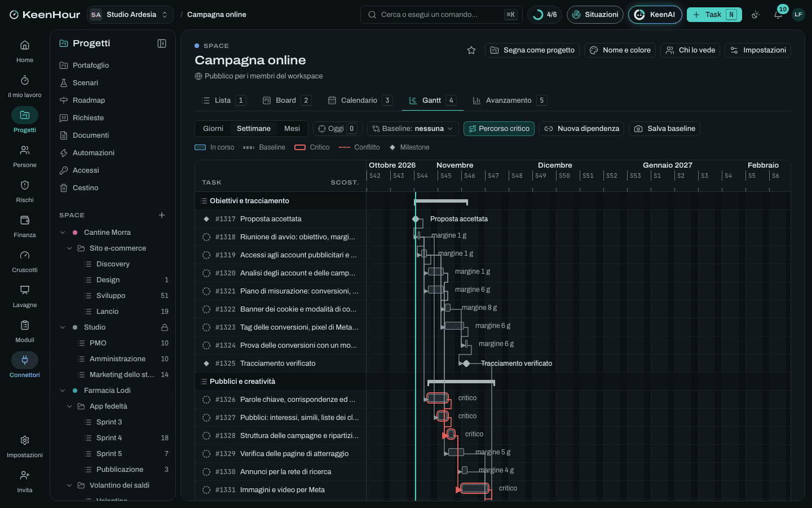This screenshot has width=812, height=508.
Task: Switch to the Board tab
Action: pos(286,100)
